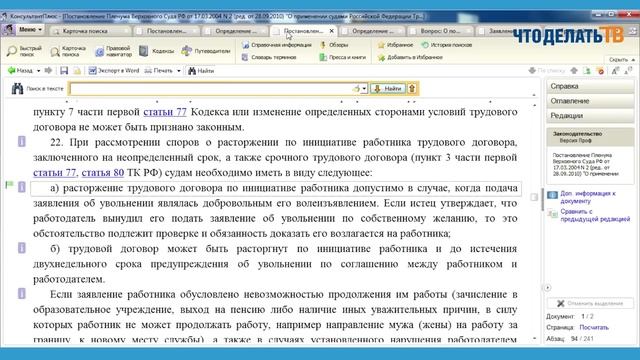Viewport: 640px width, 360px height.
Task: Click info icon beside 'Если заявление работника'
Action: 22,293
